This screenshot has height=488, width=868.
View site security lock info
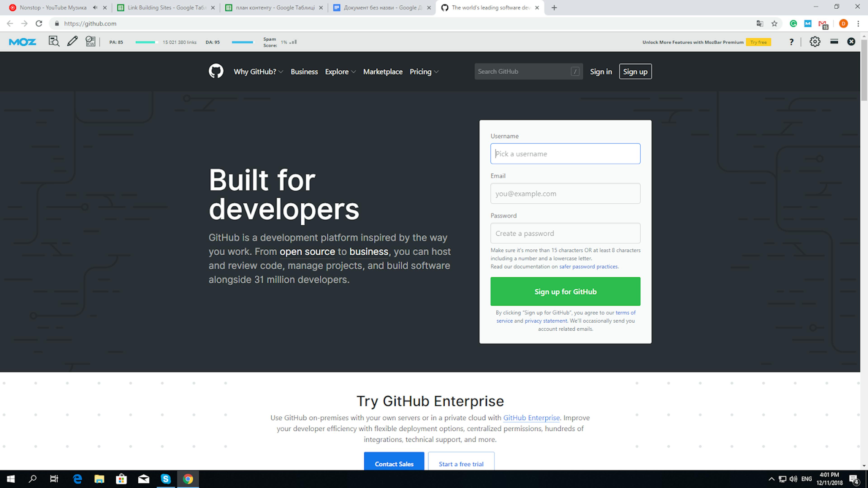(57, 23)
